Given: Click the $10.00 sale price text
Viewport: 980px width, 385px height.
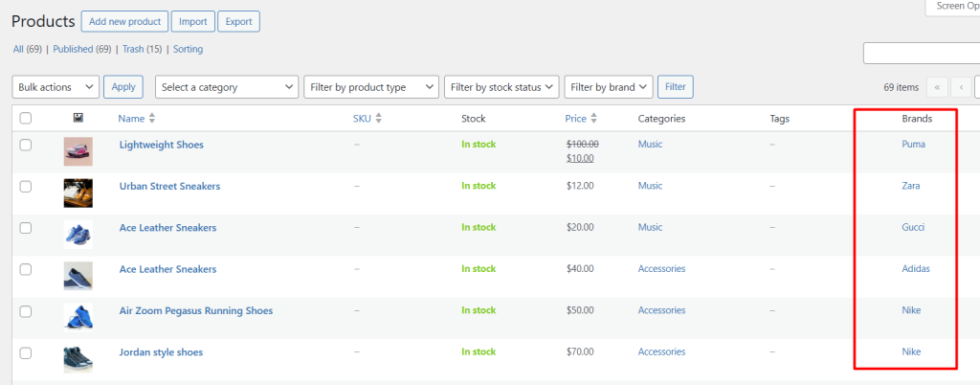Looking at the screenshot, I should point(580,158).
